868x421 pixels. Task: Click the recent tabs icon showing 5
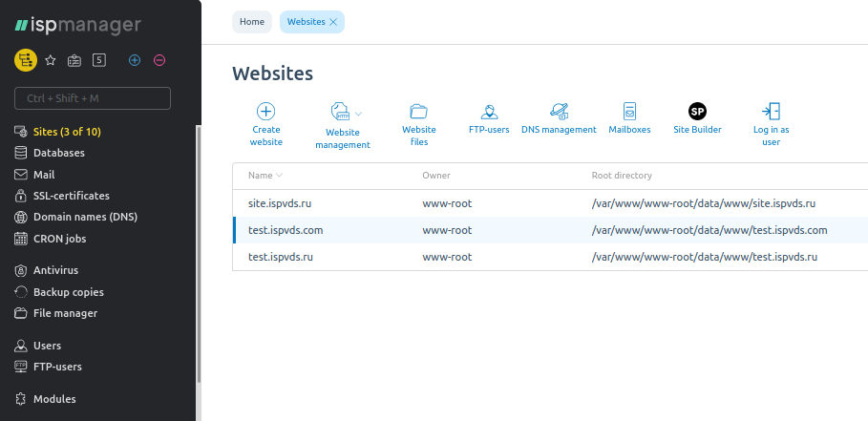coord(99,60)
